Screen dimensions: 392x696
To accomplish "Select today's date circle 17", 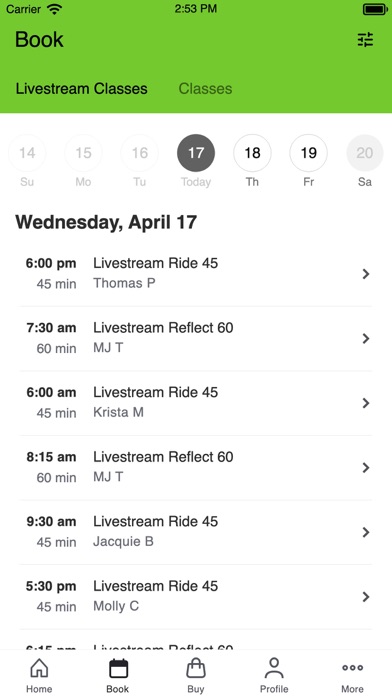I will point(196,153).
